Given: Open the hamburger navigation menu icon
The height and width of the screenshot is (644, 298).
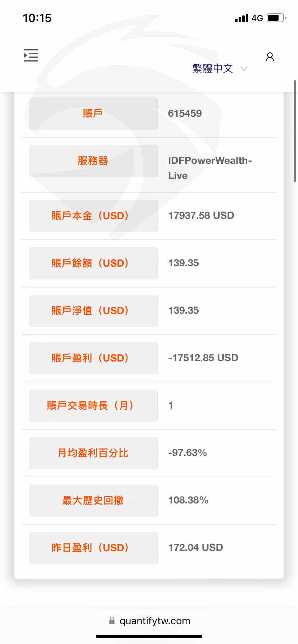Looking at the screenshot, I should click(x=31, y=55).
